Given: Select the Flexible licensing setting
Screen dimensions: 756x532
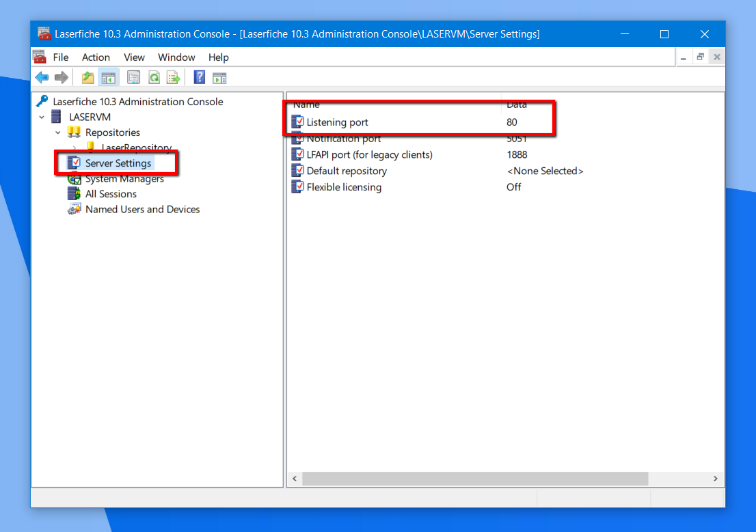Looking at the screenshot, I should click(344, 187).
